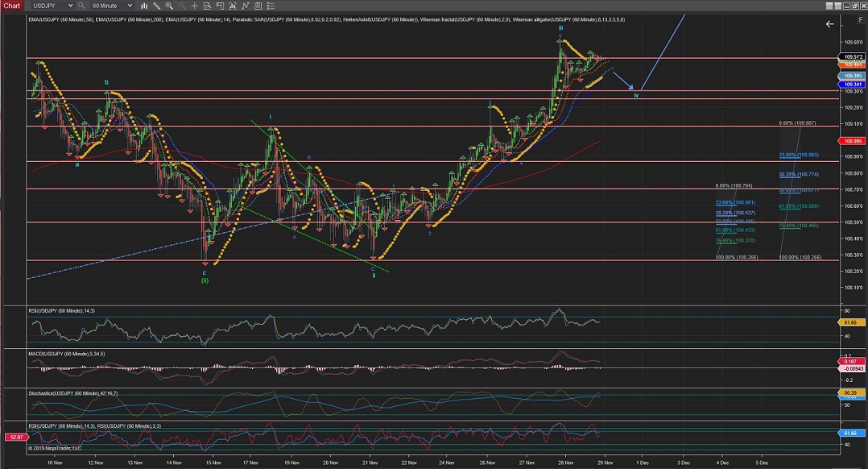Viewport: 868px width, 469px height.
Task: Click the Stochastics(USDJPY (60 Minute),42,16,7) label
Action: [x=73, y=393]
